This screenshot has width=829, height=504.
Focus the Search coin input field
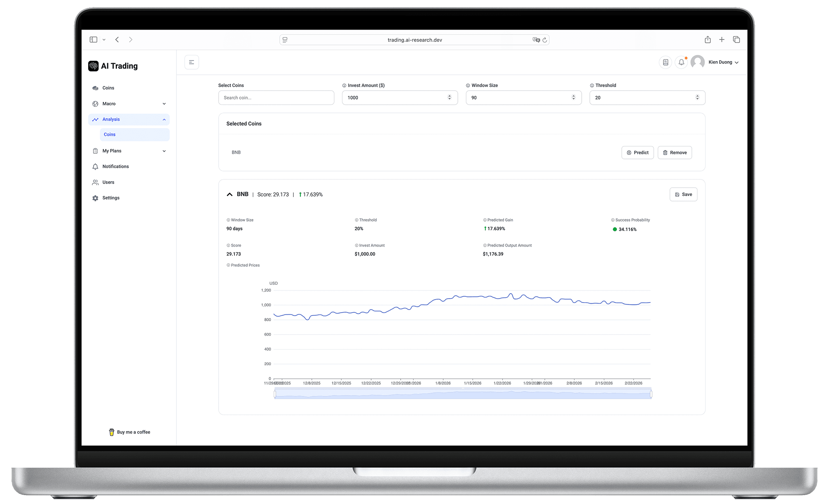[276, 97]
